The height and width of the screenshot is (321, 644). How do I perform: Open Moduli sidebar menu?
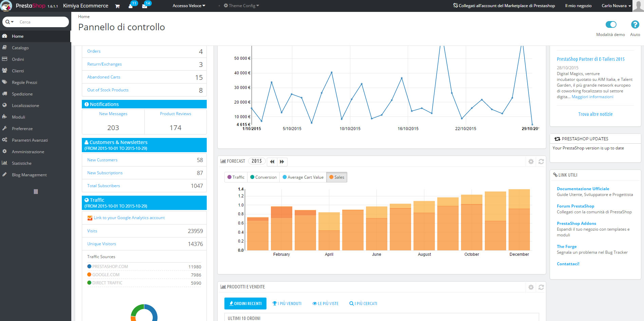(36, 117)
